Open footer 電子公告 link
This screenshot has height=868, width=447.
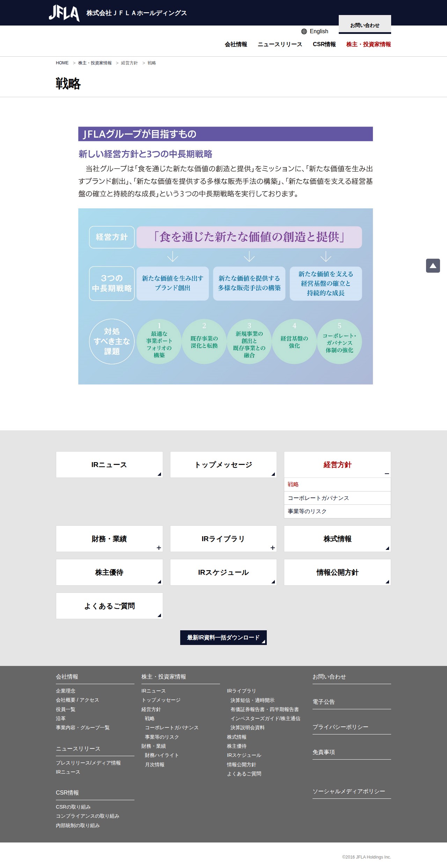[324, 702]
